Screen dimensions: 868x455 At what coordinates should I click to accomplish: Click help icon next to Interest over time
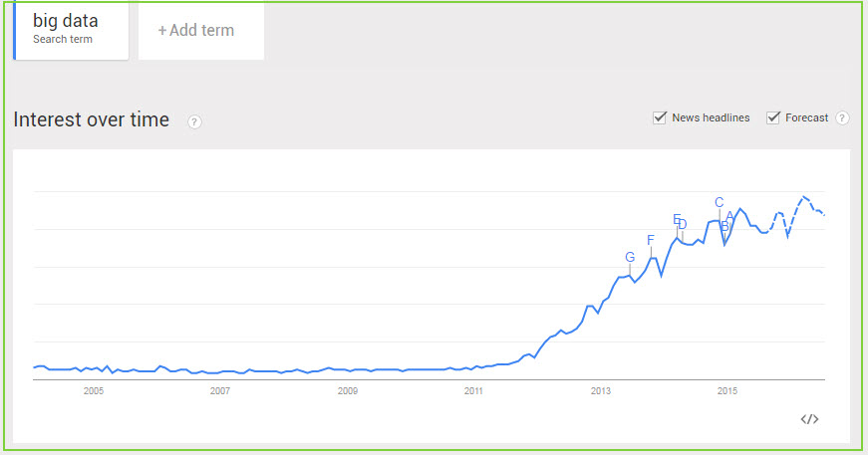click(194, 121)
